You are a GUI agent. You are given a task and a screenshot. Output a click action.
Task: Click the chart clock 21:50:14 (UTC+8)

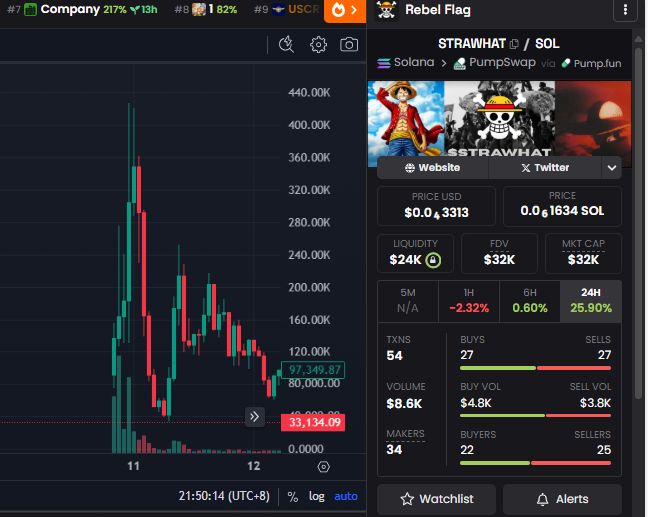[224, 496]
